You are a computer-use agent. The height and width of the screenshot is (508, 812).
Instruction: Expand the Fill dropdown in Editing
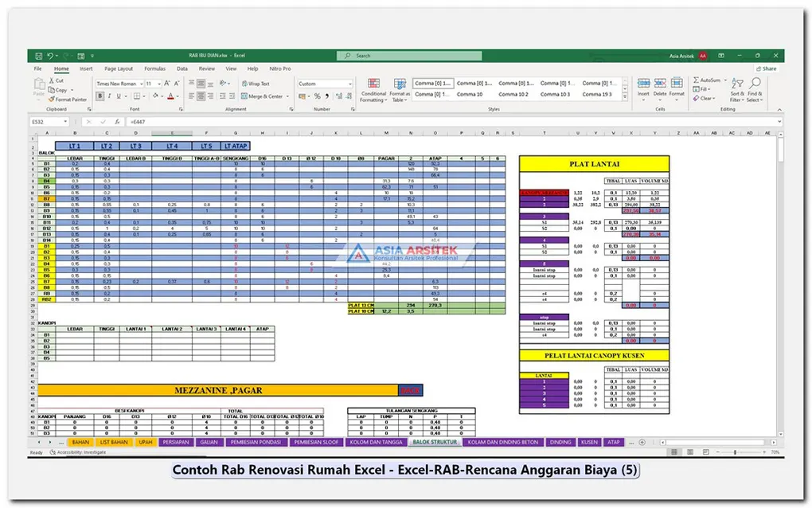pyautogui.click(x=709, y=89)
